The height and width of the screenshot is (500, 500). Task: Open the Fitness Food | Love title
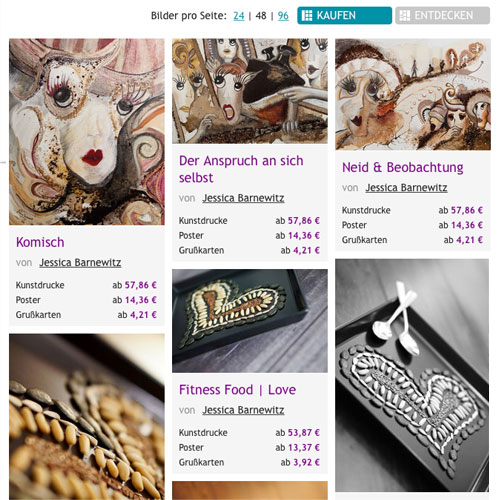coord(237,390)
